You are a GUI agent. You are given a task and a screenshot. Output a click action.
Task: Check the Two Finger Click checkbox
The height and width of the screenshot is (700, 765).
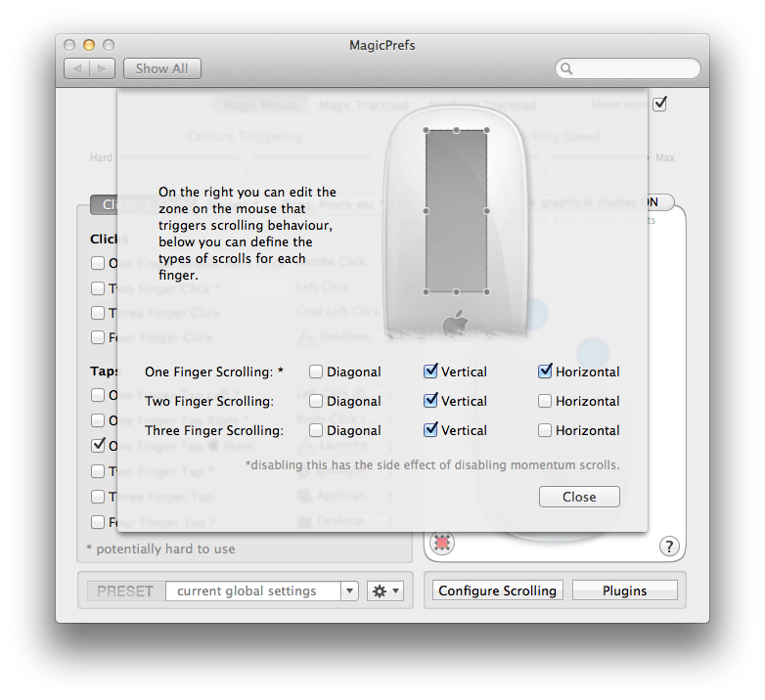(x=98, y=288)
